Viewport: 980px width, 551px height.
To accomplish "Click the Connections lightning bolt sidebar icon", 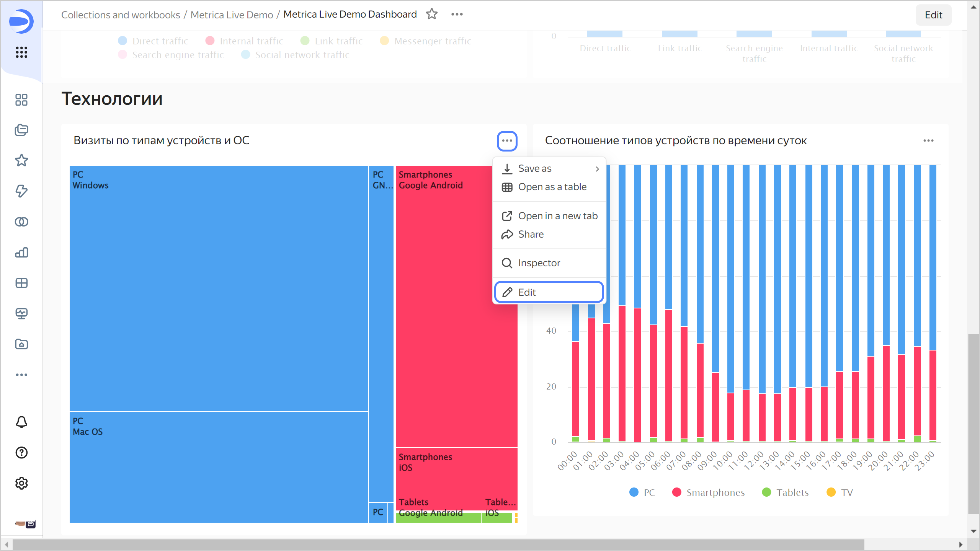I will click(x=21, y=191).
